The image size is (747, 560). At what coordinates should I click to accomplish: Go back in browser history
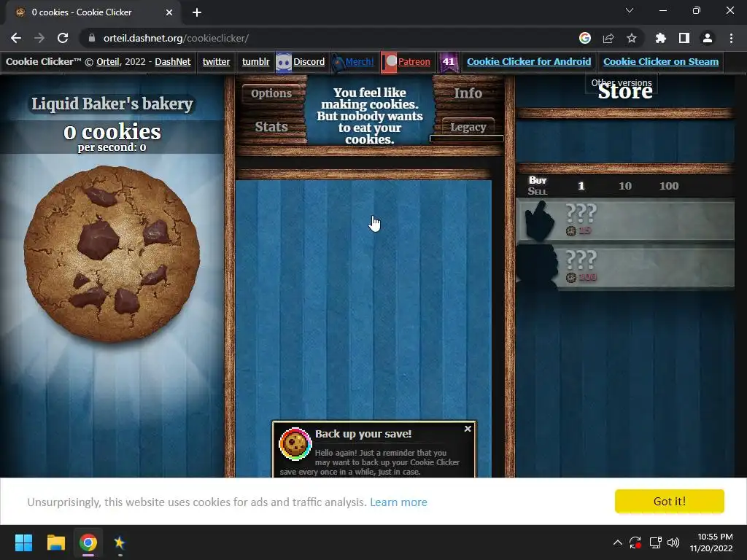tap(16, 38)
